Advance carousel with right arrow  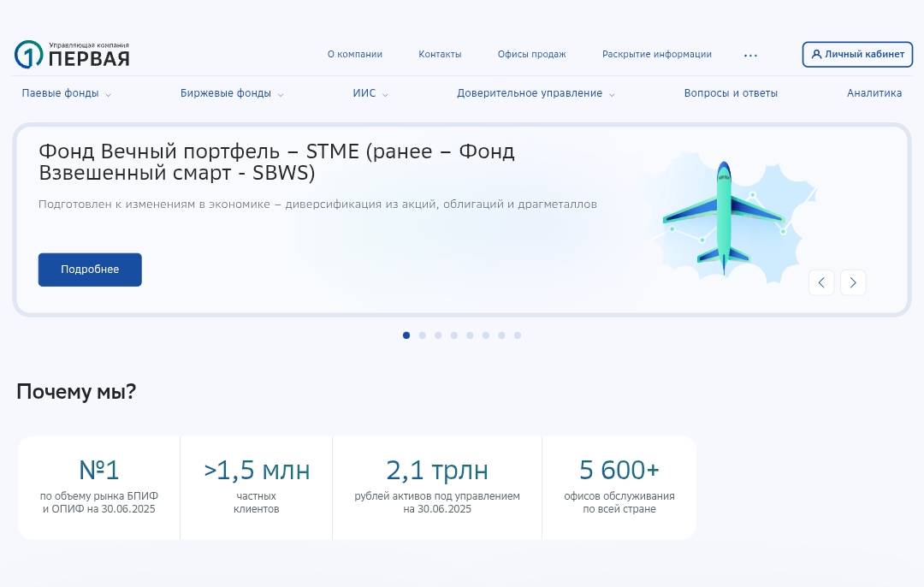(853, 282)
